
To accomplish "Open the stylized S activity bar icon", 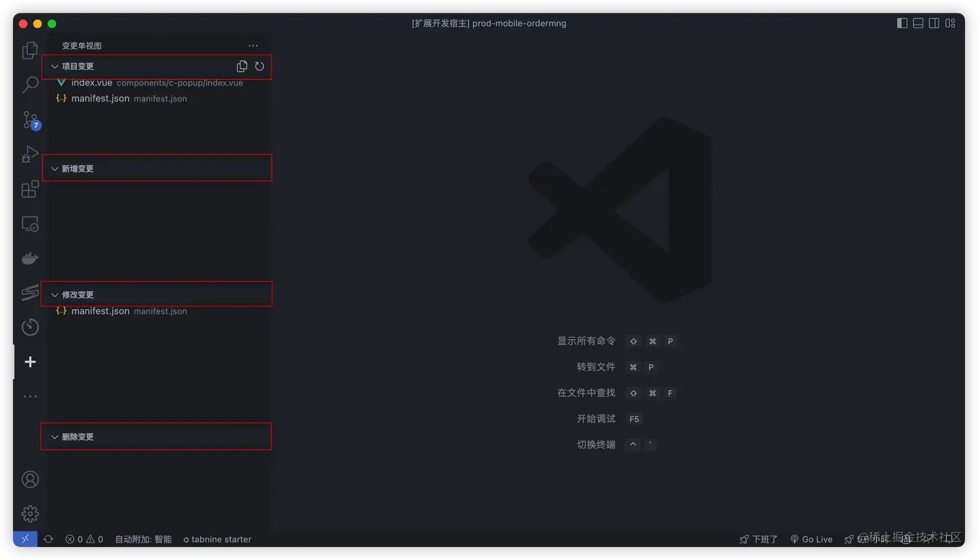I will tap(30, 293).
